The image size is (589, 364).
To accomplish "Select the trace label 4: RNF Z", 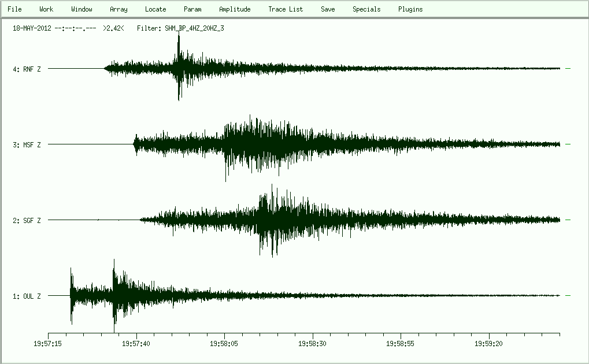I will [27, 69].
